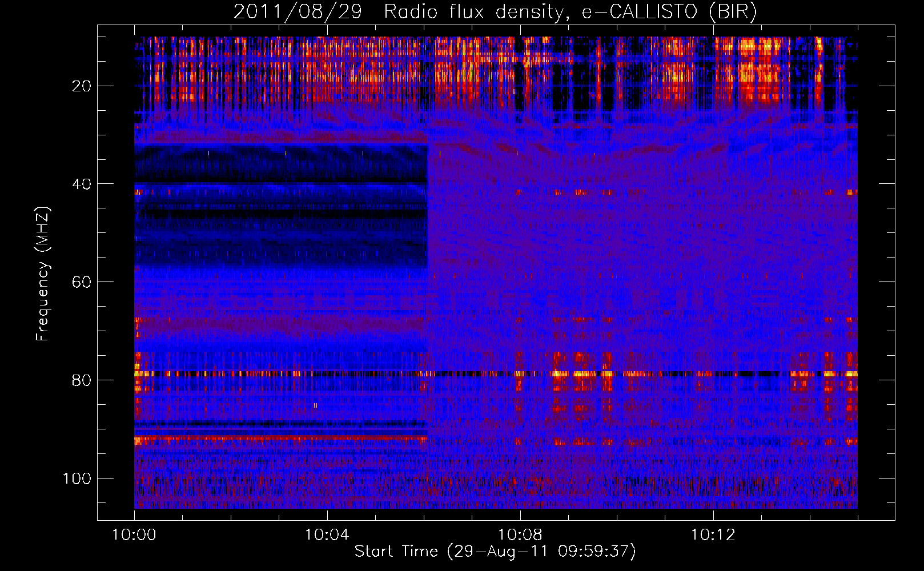Click the 80 frequency tick label
This screenshot has width=924, height=571.
(82, 380)
